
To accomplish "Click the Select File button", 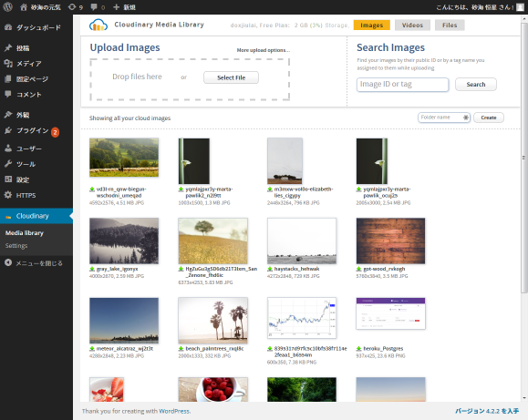I will (231, 77).
